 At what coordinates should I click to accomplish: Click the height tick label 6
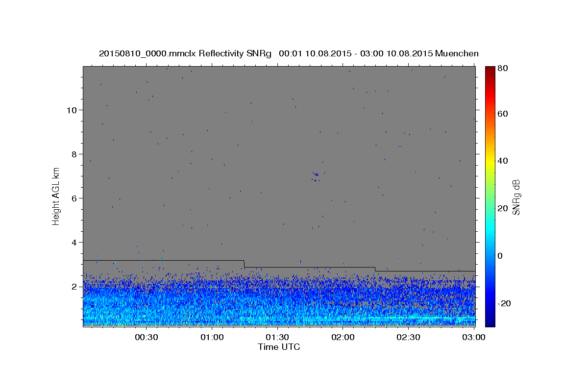tap(75, 198)
